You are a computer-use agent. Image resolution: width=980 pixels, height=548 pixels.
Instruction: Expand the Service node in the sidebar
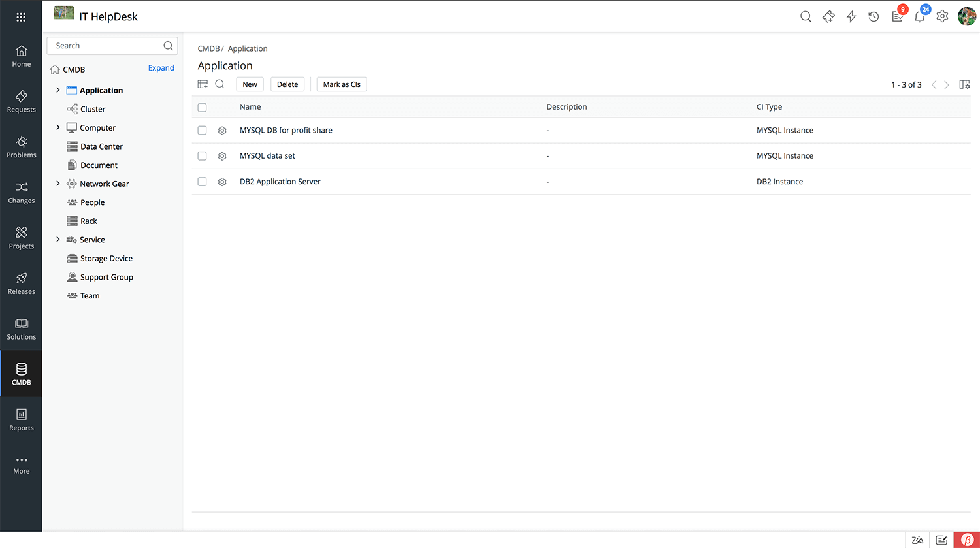pyautogui.click(x=58, y=239)
